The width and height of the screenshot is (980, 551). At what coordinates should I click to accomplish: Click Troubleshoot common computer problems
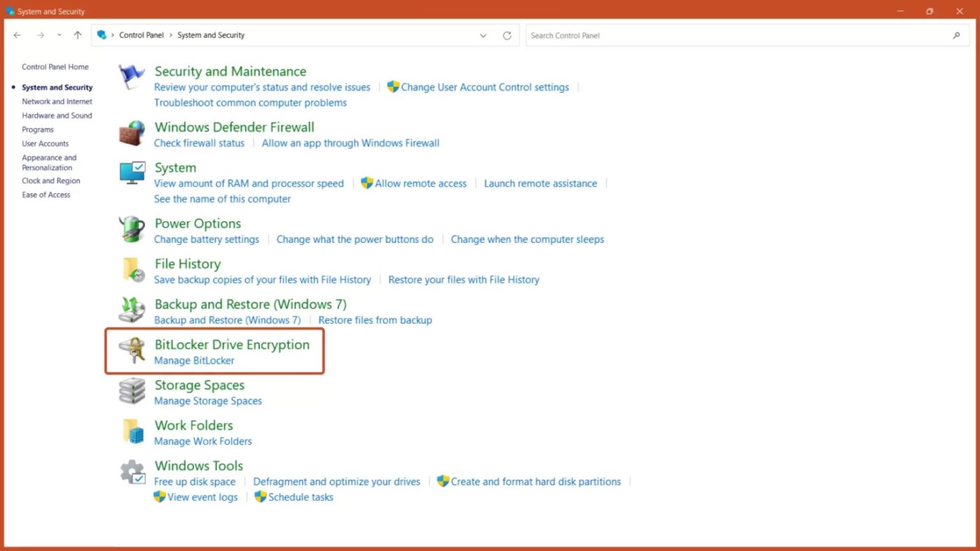251,103
